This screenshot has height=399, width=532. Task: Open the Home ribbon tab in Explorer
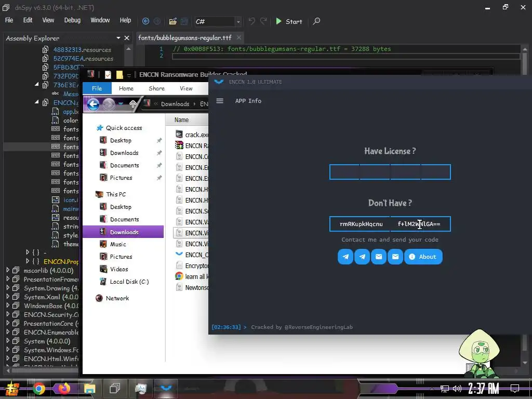coord(126,88)
